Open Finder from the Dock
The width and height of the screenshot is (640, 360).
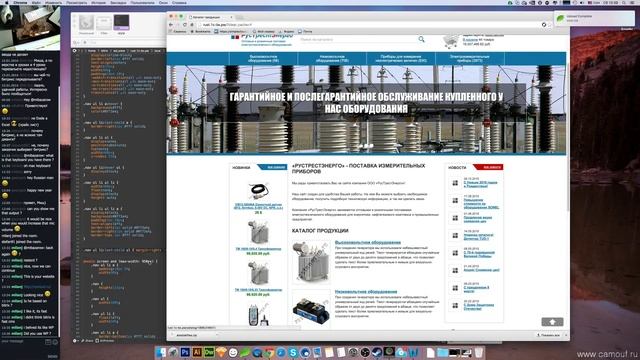pyautogui.click(x=161, y=352)
